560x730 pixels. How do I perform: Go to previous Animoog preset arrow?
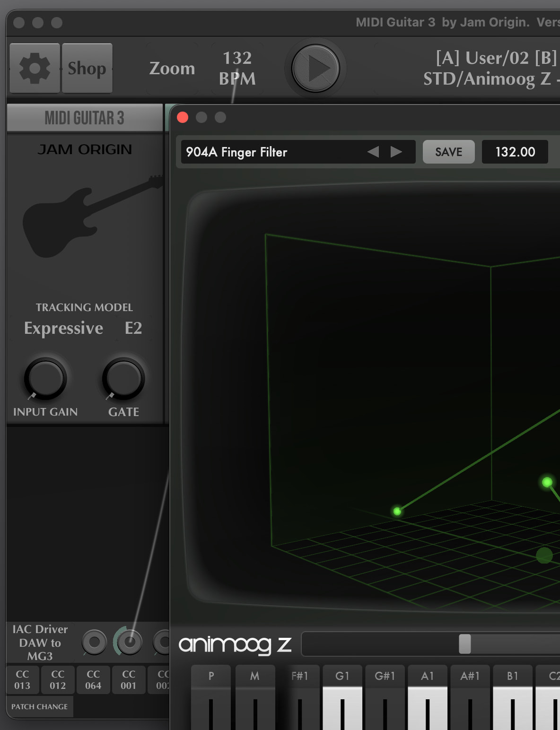click(x=373, y=152)
